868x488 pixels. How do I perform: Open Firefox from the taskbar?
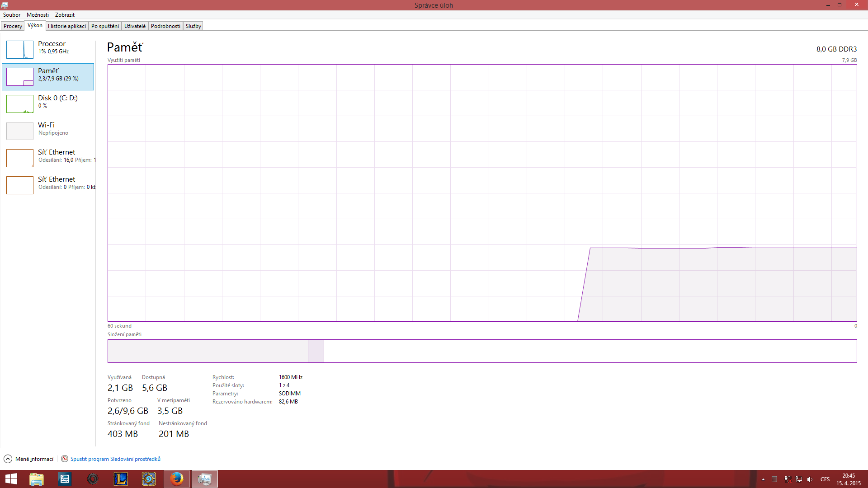tap(177, 479)
